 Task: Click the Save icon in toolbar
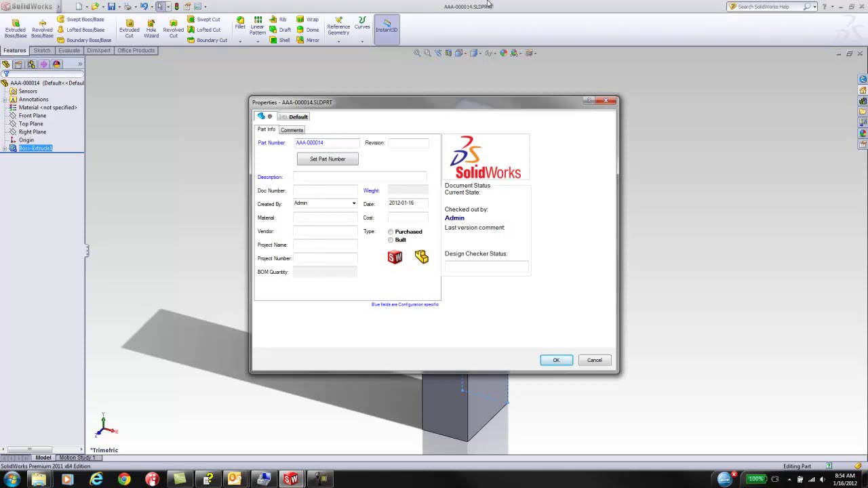(x=111, y=6)
